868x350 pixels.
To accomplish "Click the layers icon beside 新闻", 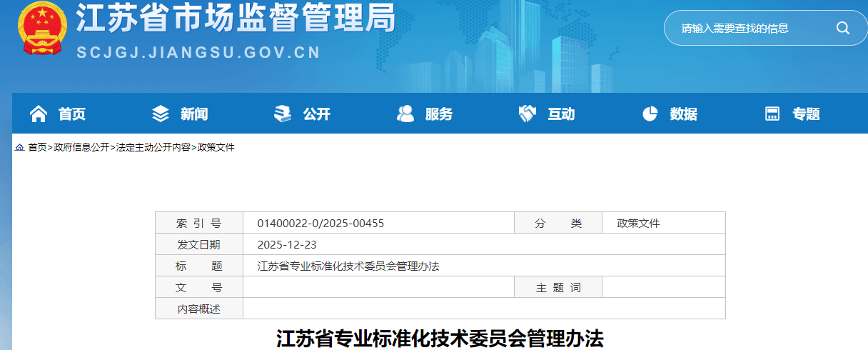I will click(161, 114).
